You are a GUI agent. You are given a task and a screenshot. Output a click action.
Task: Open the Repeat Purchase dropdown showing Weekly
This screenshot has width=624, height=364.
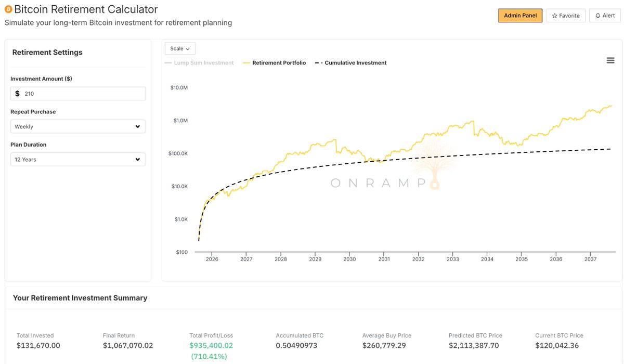tap(77, 126)
